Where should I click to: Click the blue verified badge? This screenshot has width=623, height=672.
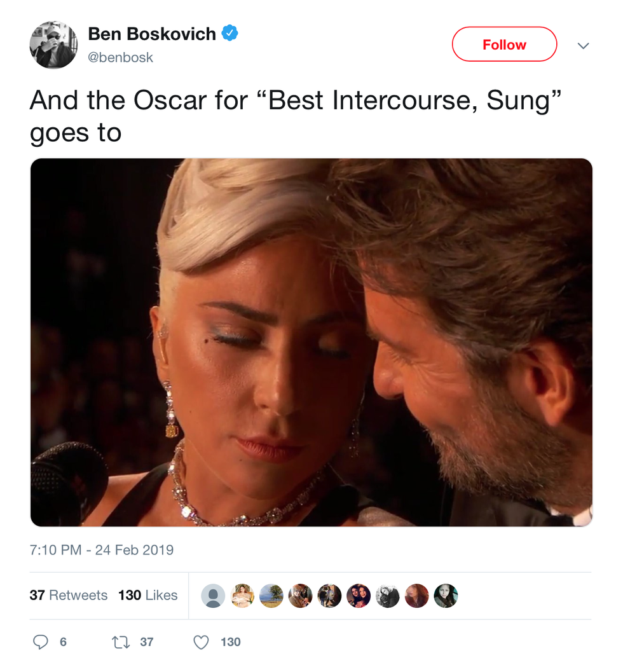click(229, 34)
